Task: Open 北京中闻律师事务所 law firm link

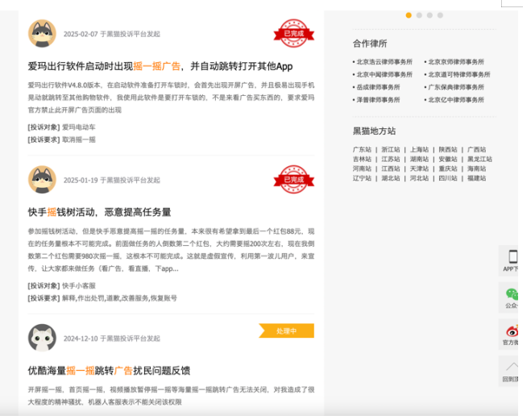Action: [384, 74]
